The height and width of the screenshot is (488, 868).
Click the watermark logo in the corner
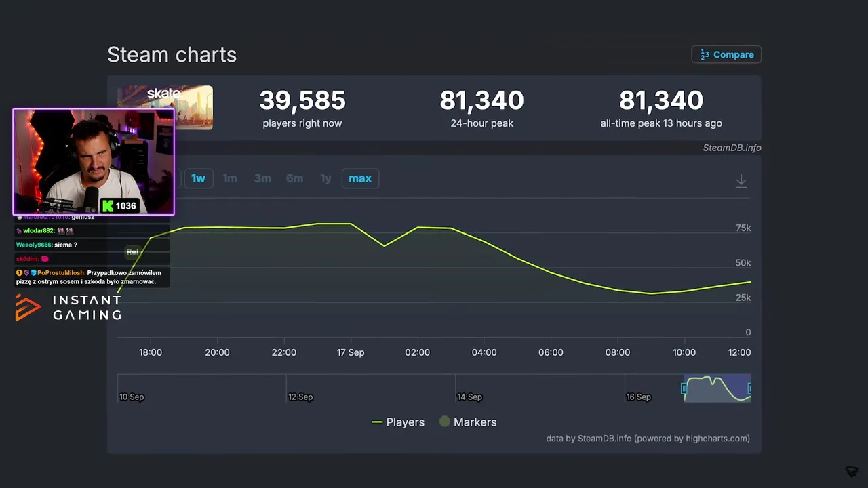pos(852,472)
